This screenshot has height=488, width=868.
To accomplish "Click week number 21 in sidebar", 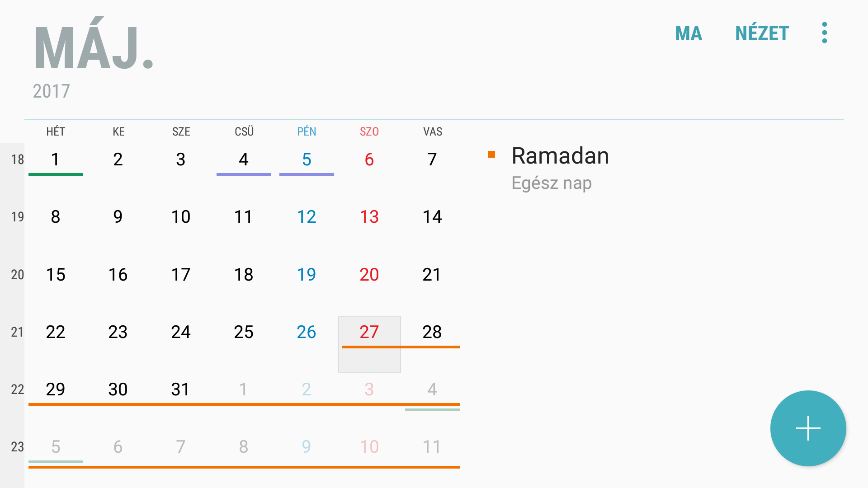I will (17, 332).
